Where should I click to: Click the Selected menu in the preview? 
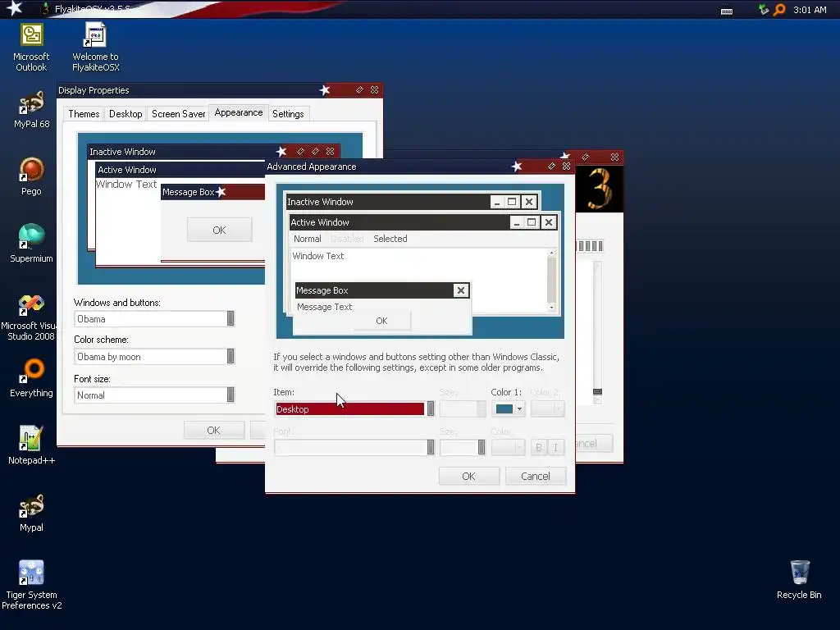point(390,239)
